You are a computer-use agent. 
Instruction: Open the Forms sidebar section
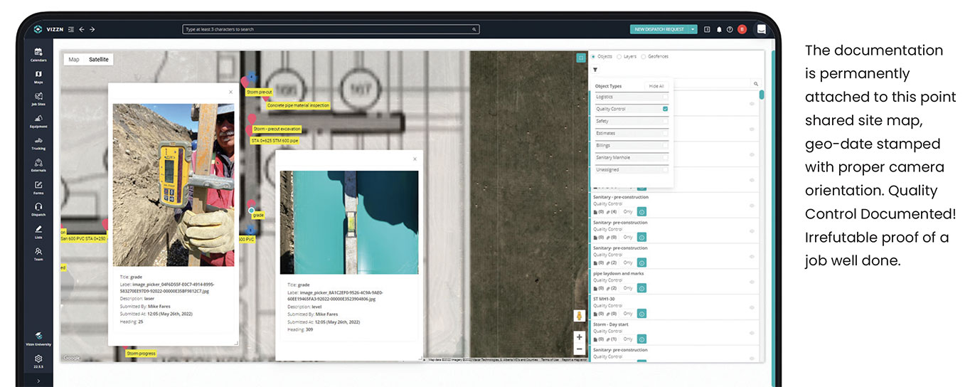(x=38, y=187)
